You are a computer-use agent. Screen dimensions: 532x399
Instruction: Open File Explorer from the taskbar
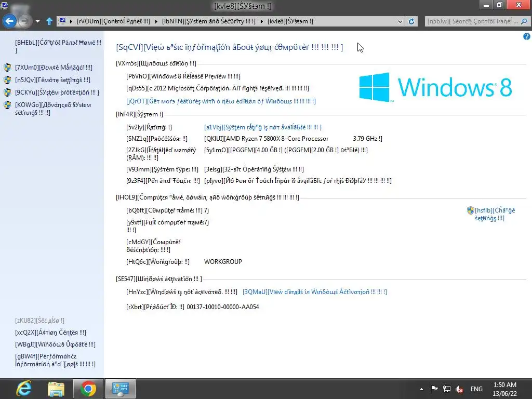point(56,389)
